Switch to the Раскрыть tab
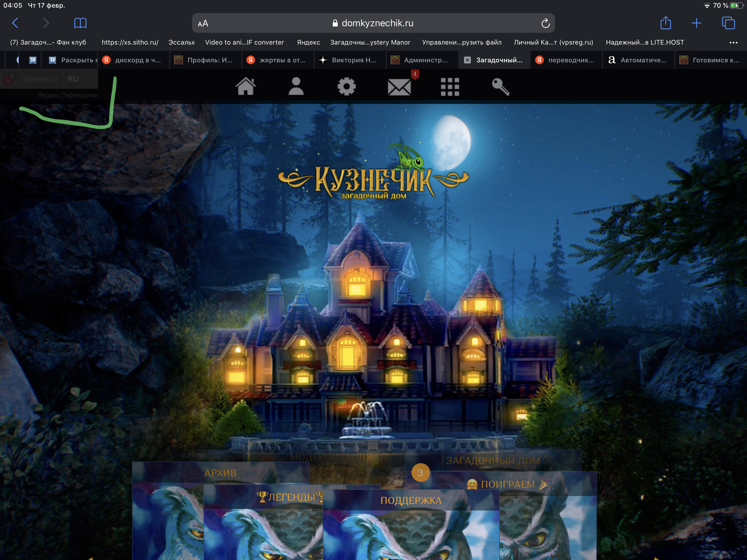 click(x=69, y=60)
